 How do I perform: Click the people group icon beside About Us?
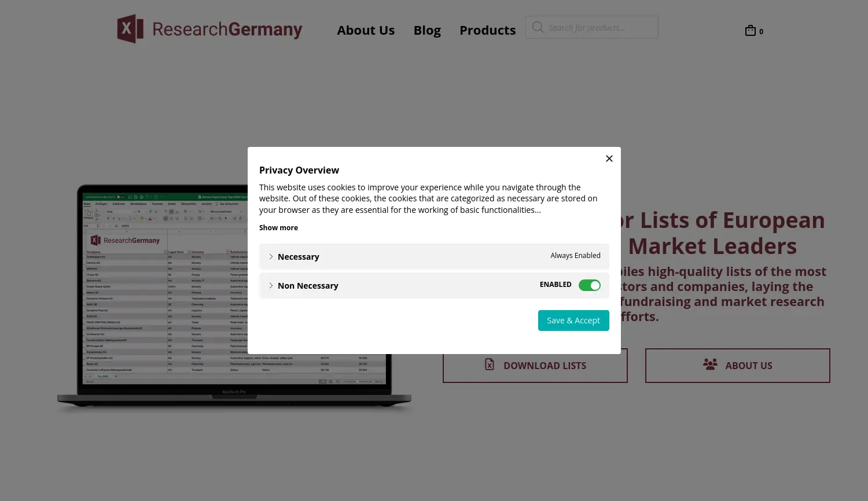tap(710, 364)
